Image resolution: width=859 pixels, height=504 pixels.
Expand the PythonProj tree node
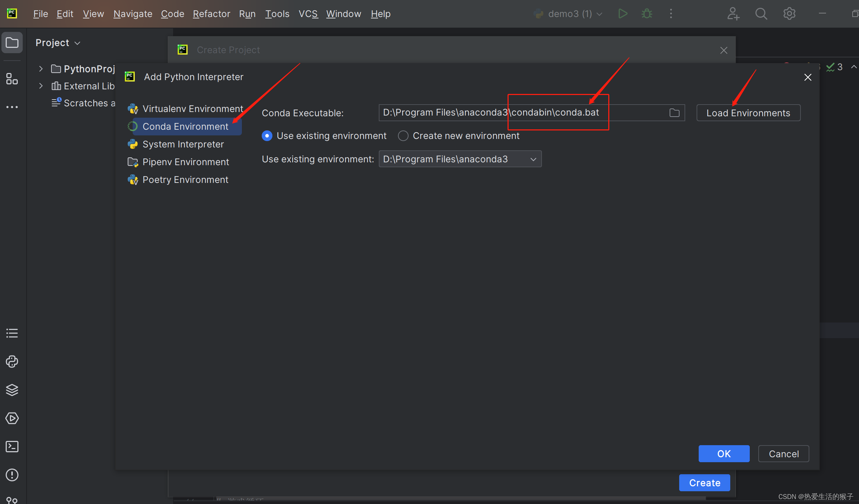(41, 69)
